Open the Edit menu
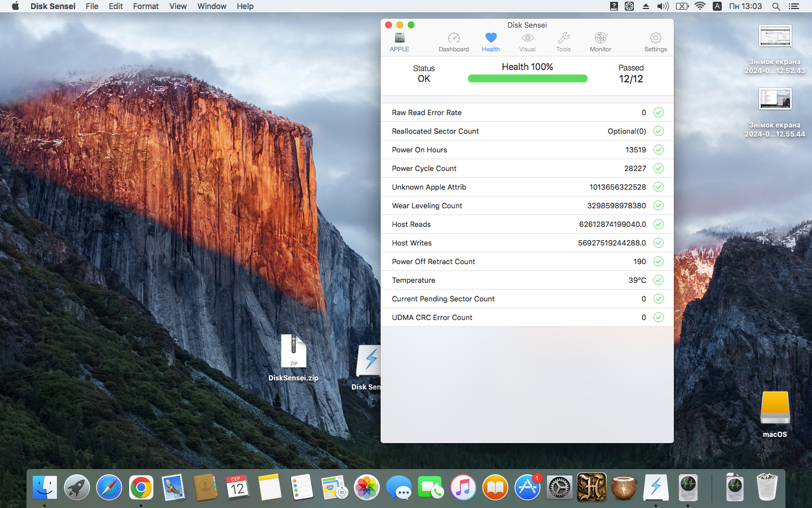 116,6
